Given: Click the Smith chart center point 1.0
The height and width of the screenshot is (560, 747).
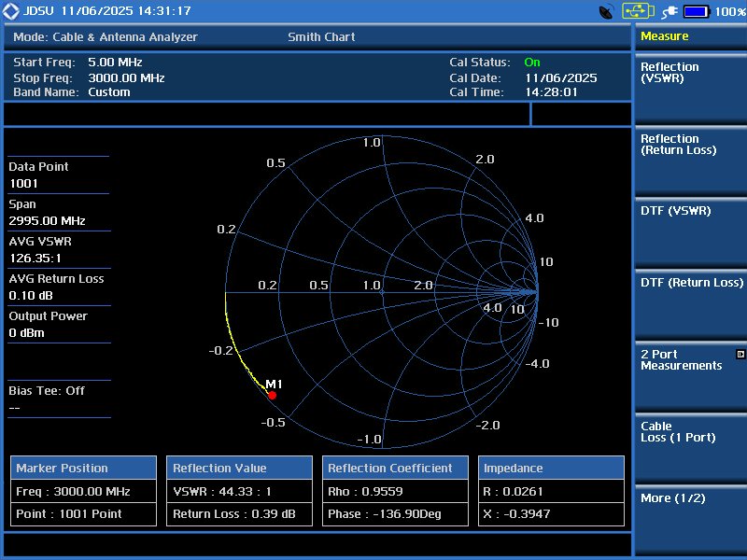Looking at the screenshot, I should [x=382, y=291].
